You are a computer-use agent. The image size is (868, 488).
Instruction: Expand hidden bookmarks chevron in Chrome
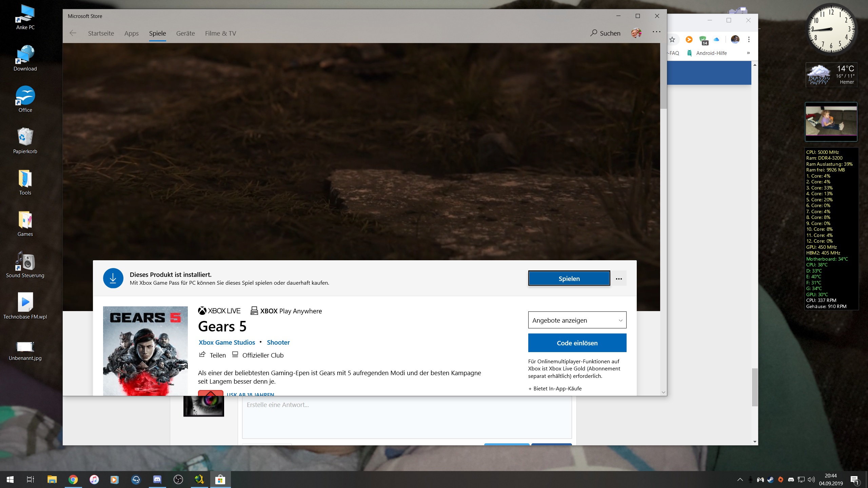click(748, 53)
